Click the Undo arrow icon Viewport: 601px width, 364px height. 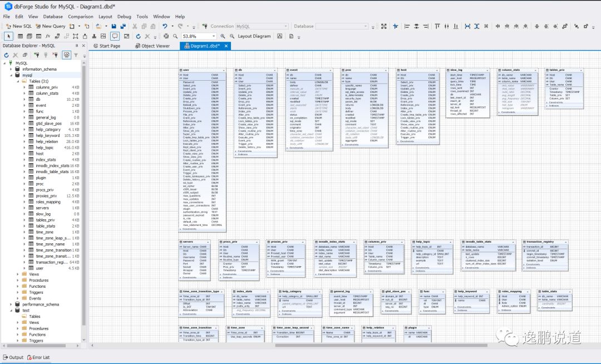tap(165, 26)
